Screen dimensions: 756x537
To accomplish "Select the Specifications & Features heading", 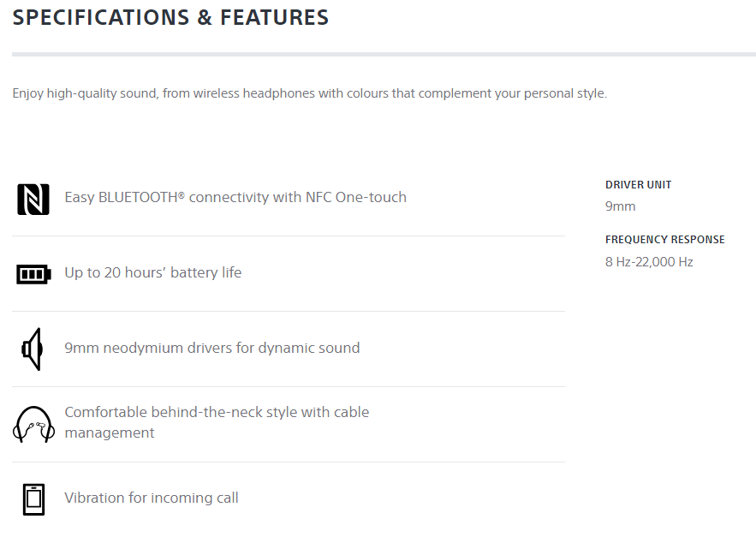I will (x=170, y=17).
